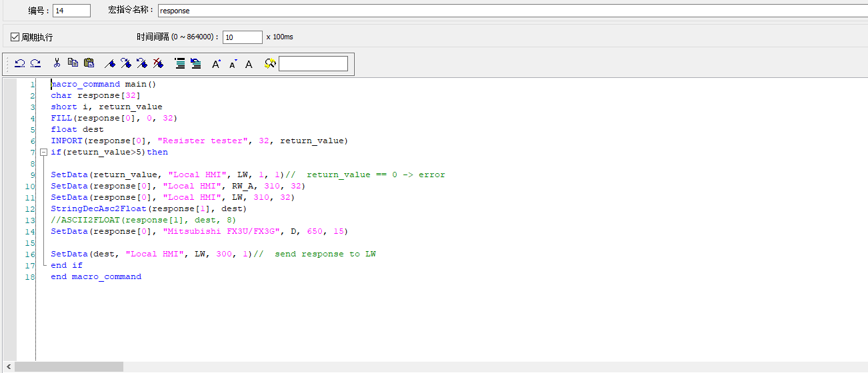Jump to previous bookmark icon
The width and height of the screenshot is (868, 373).
142,63
